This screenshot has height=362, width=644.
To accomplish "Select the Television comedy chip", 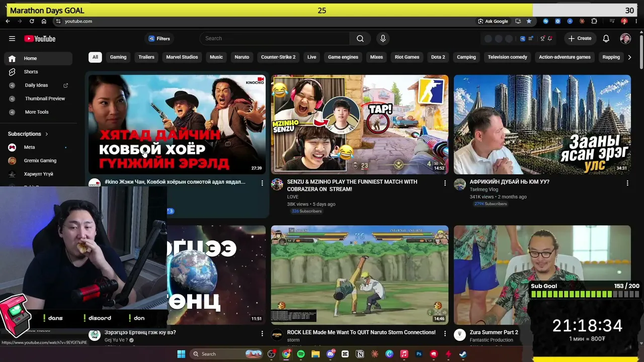I will 507,57.
